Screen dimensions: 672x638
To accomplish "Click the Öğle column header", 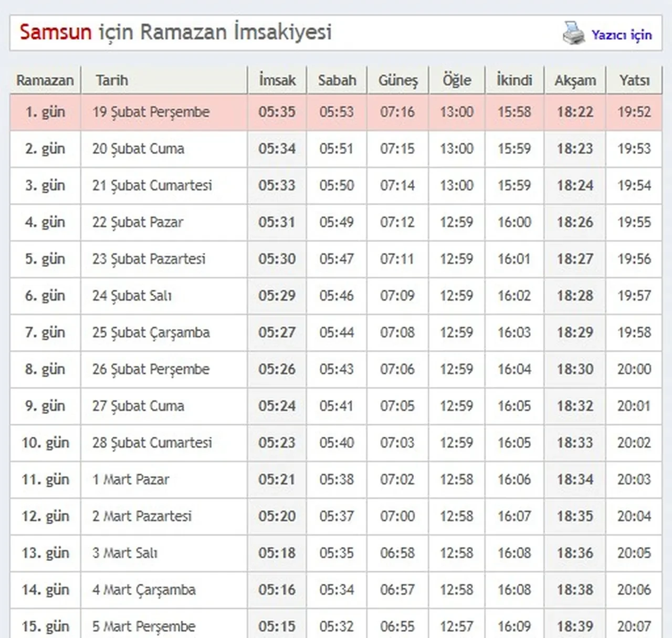I will click(456, 80).
